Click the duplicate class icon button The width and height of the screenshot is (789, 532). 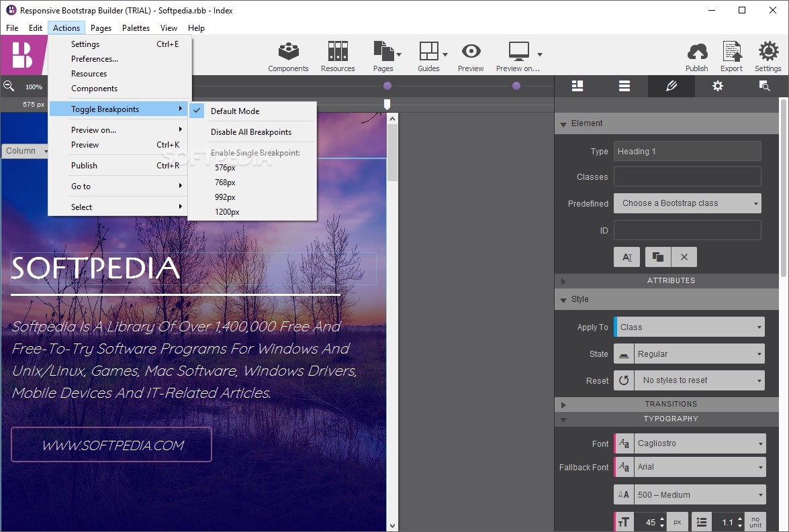657,257
